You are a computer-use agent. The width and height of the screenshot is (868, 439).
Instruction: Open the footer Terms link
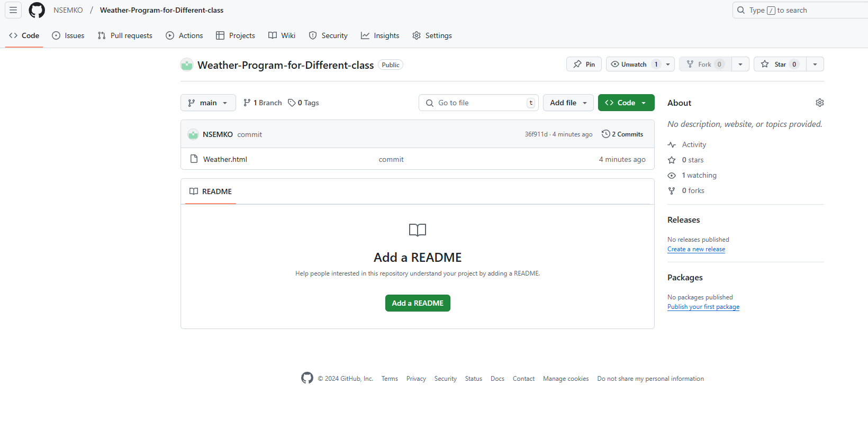tap(390, 379)
